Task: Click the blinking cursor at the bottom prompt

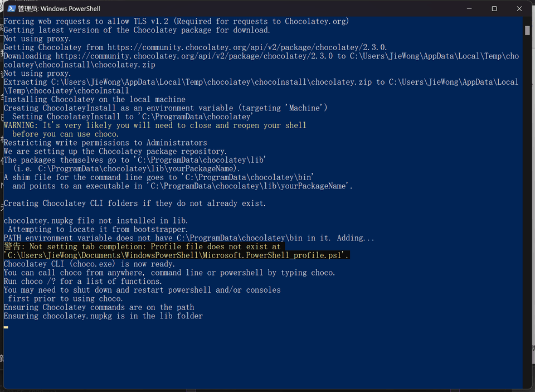Action: pos(6,327)
